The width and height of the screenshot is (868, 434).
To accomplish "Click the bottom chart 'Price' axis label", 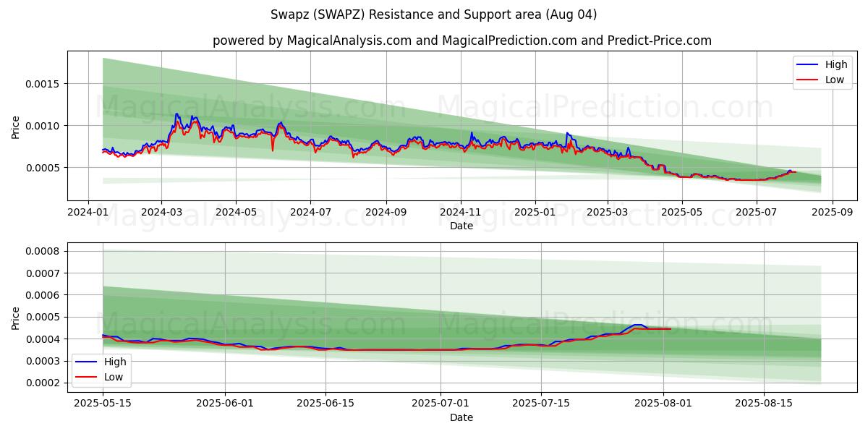I will coord(16,318).
